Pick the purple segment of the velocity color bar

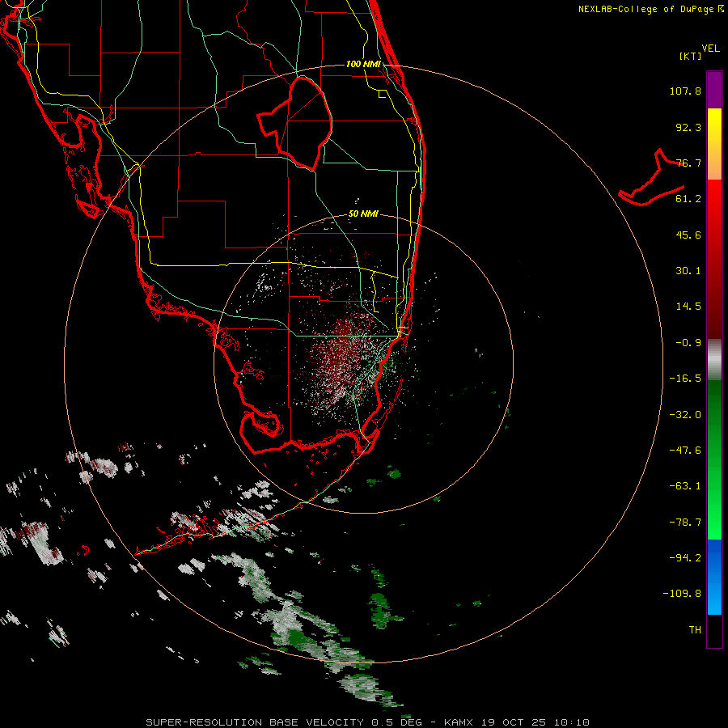[x=714, y=90]
